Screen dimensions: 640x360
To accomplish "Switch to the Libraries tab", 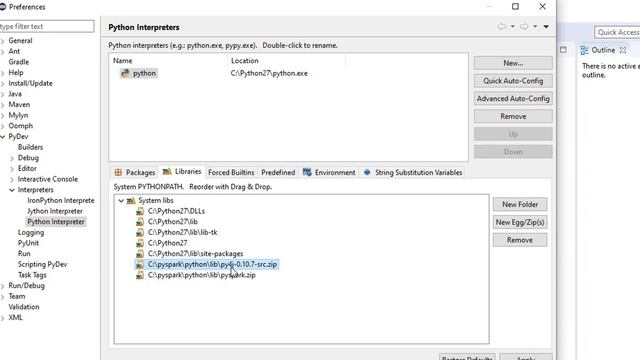I will (182, 171).
